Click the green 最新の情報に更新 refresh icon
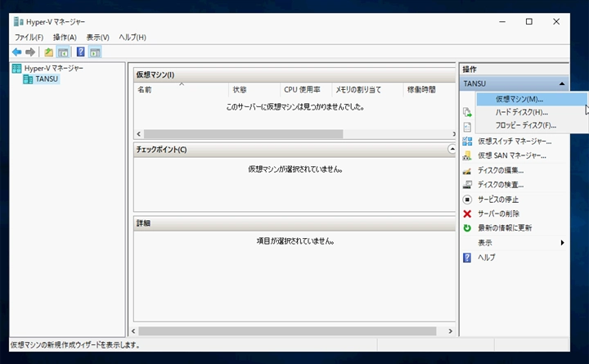589x364 pixels. pyautogui.click(x=467, y=228)
